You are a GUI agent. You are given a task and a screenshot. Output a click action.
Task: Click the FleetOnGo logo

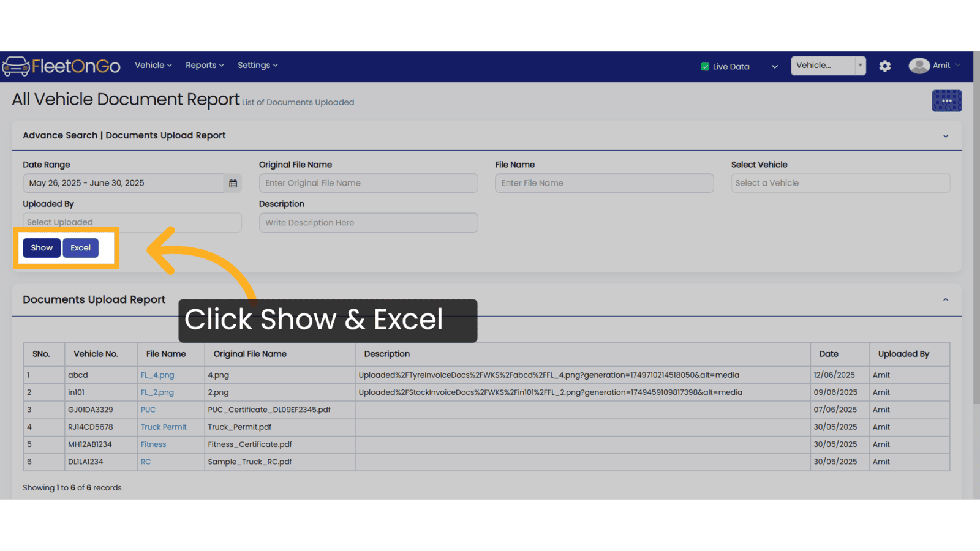pos(61,66)
